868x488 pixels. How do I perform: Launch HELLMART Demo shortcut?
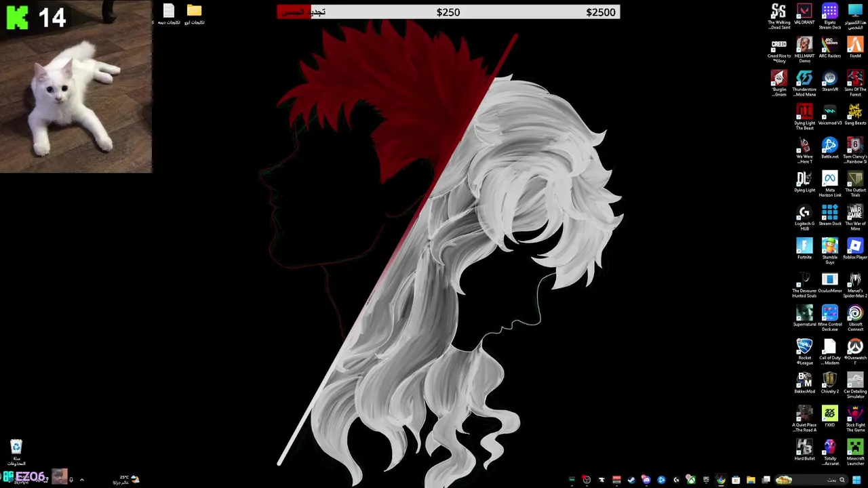[804, 50]
